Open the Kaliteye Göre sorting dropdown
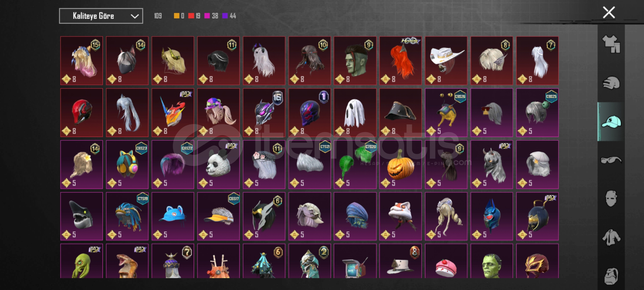 click(x=101, y=16)
